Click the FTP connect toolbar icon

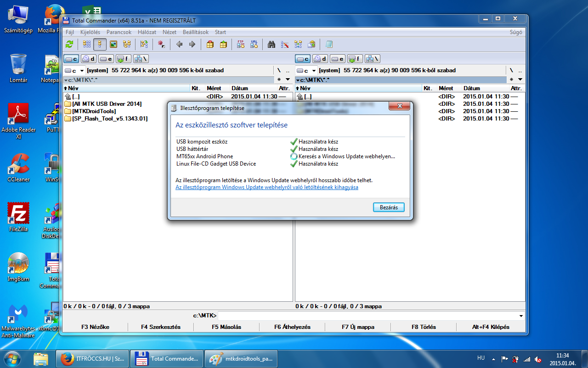click(240, 44)
